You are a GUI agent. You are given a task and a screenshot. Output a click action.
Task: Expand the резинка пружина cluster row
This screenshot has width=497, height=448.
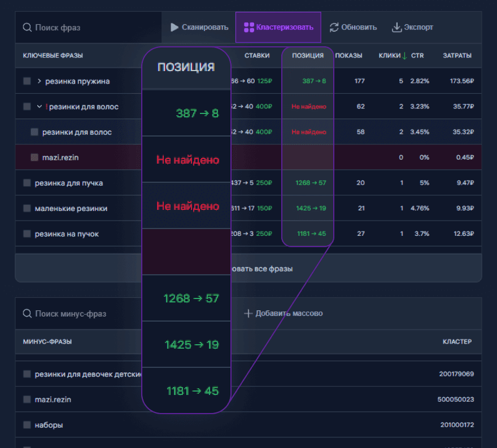(x=40, y=81)
